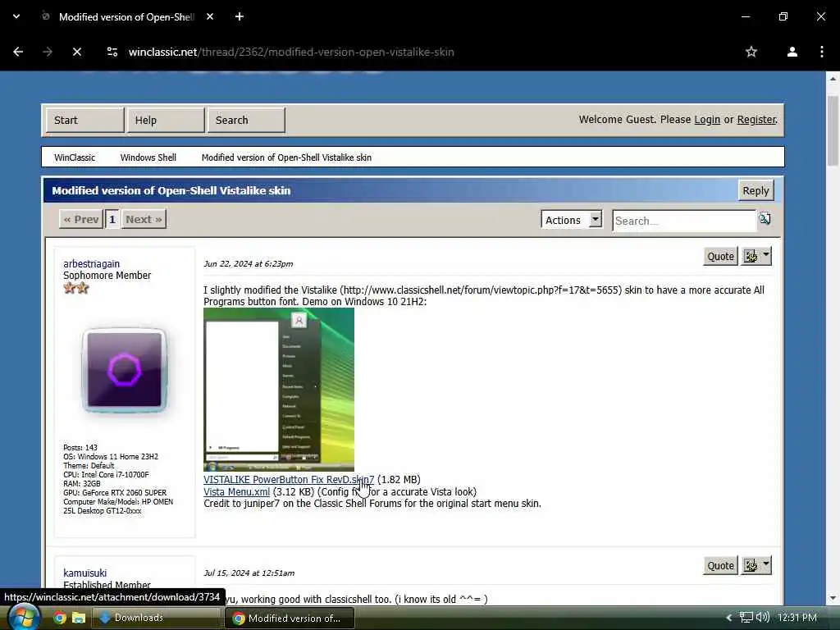Screen dimensions: 840x630
Task: Stop loading the page
Action: tap(77, 52)
